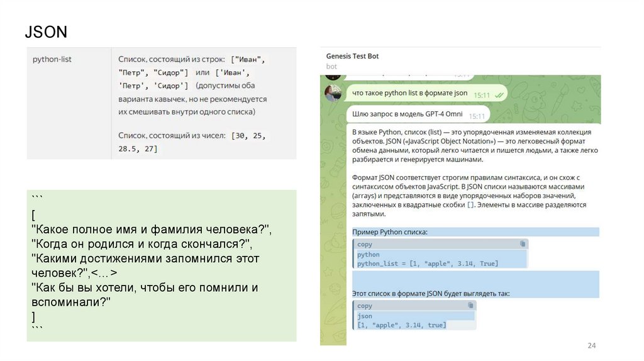Select the message 'что такое python list в формате json'

409,93
